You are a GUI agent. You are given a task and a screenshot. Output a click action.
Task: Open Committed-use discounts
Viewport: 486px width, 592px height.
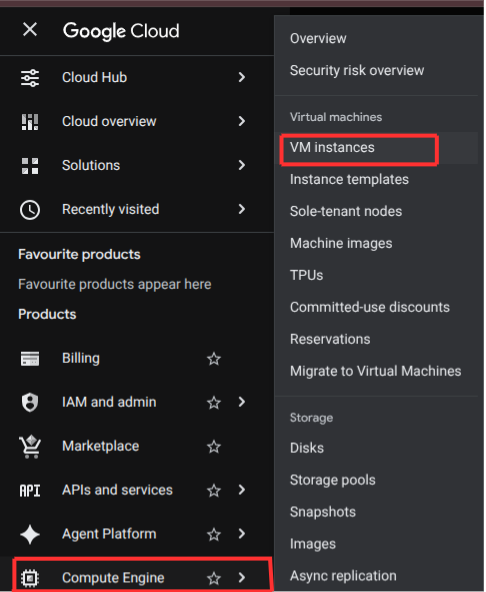tap(370, 307)
